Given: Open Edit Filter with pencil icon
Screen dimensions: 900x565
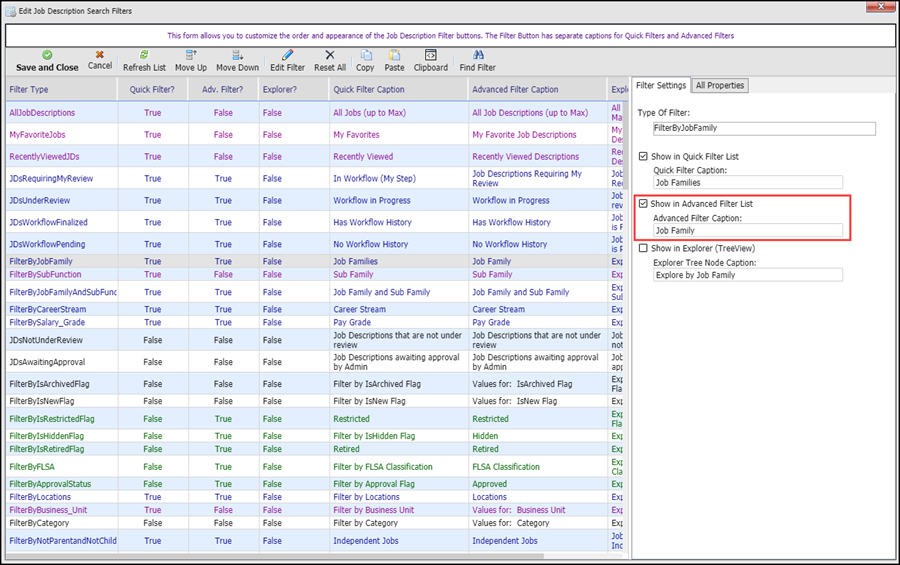Looking at the screenshot, I should (287, 55).
